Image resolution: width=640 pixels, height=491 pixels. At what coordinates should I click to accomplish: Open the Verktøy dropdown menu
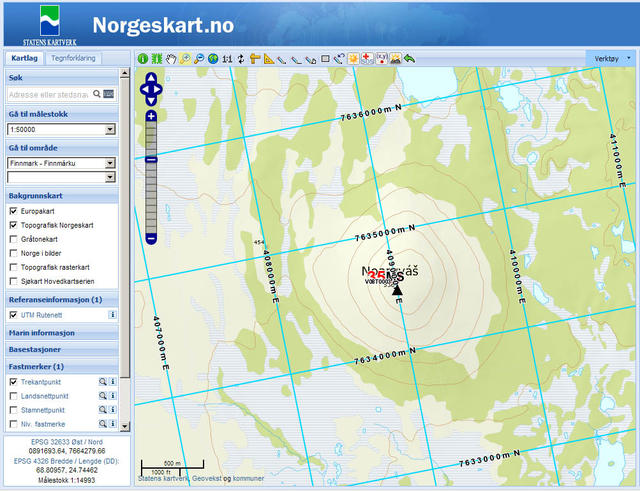click(x=610, y=59)
